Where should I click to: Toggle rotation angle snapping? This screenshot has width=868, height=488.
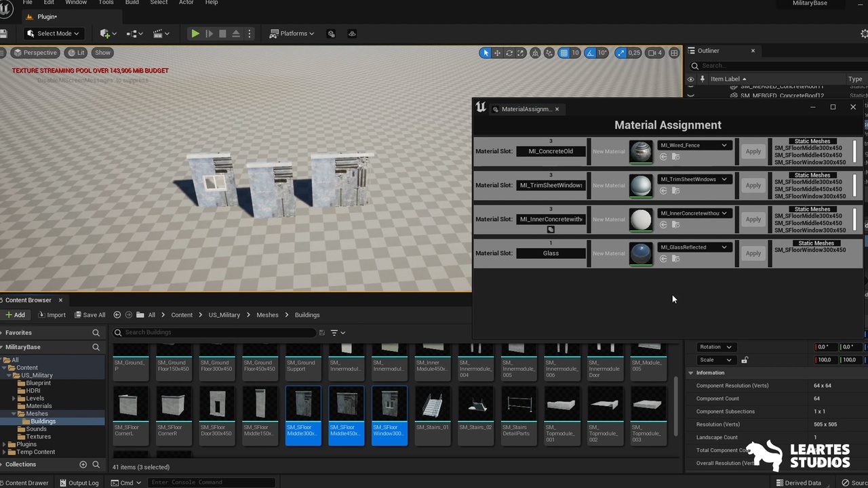pos(590,53)
